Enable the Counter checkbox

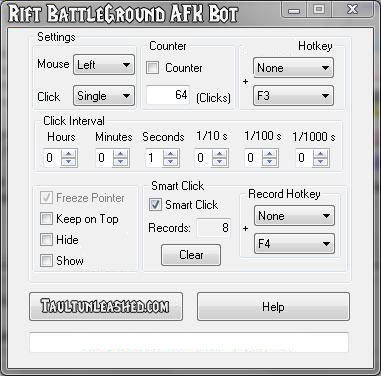point(153,68)
